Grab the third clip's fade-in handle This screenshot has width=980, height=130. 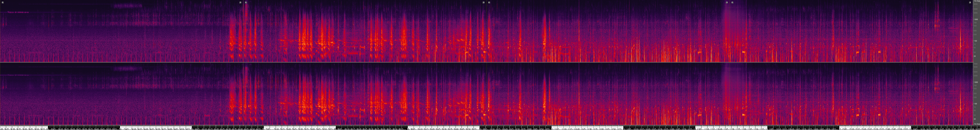click(x=489, y=2)
